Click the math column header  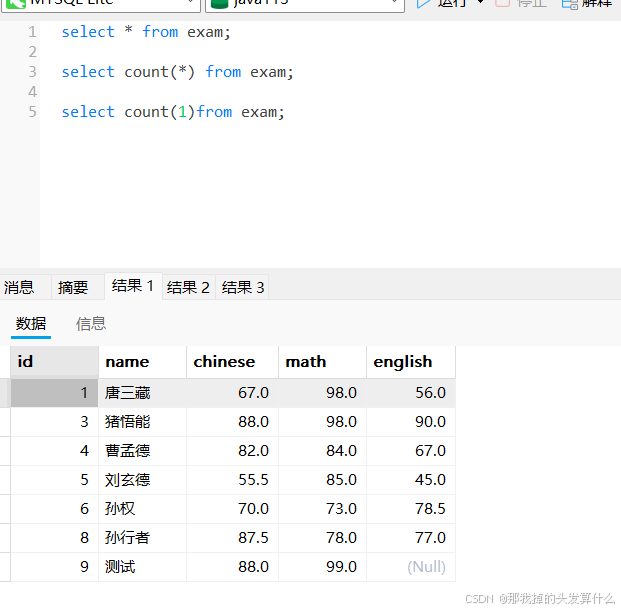click(322, 362)
